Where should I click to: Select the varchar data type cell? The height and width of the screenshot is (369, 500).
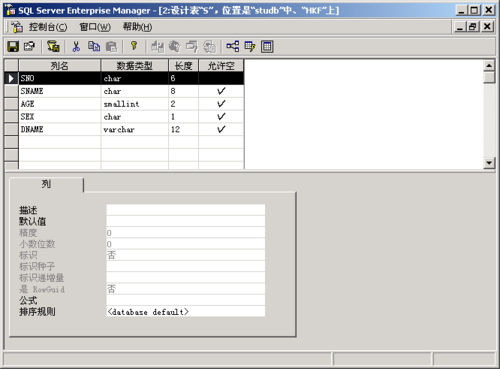point(135,129)
